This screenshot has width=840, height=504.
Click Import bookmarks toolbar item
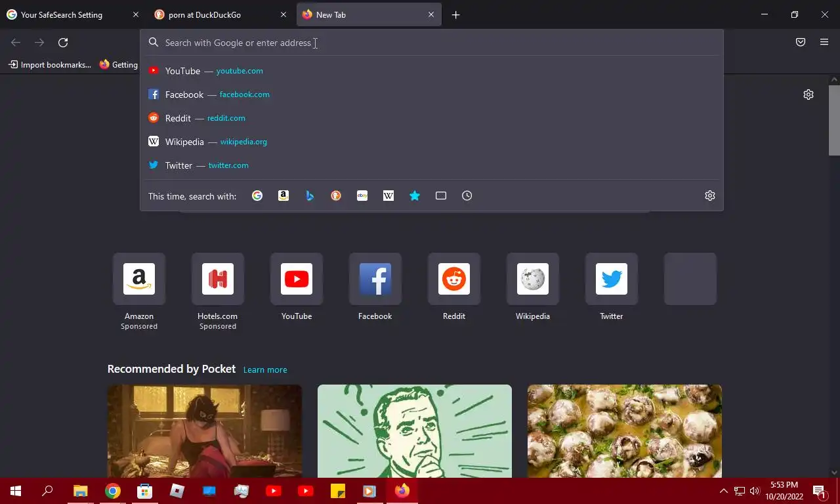click(x=50, y=64)
